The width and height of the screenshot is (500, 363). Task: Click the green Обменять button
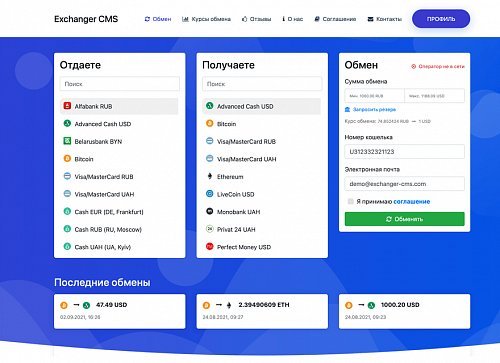(x=405, y=219)
